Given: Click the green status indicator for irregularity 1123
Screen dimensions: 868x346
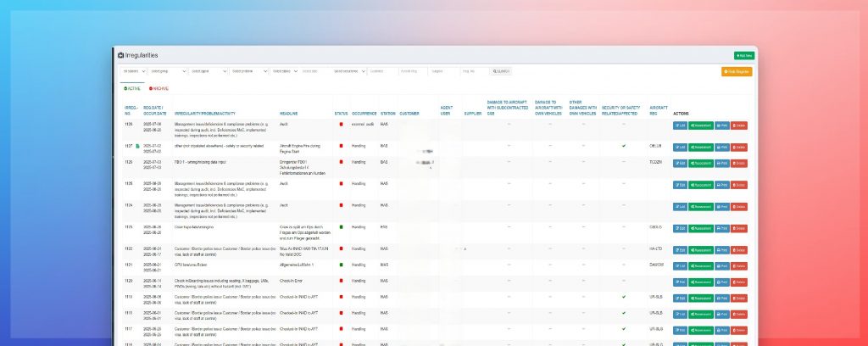Looking at the screenshot, I should pyautogui.click(x=341, y=226).
